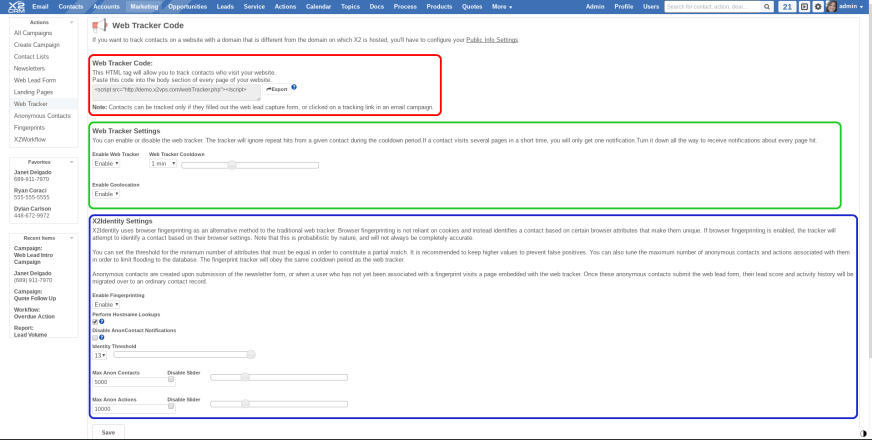Click the Max Anon Actions slider handle
This screenshot has height=440, width=872.
coord(245,404)
